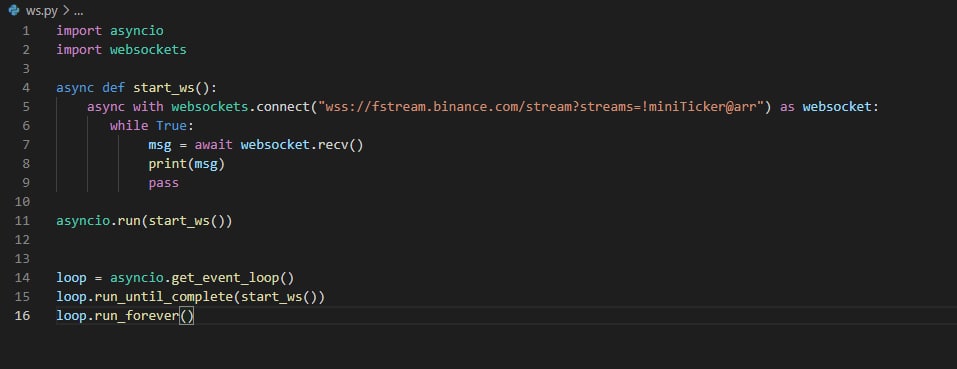Click run_until_complete on line 15
This screenshot has height=369, width=957.
(x=164, y=297)
